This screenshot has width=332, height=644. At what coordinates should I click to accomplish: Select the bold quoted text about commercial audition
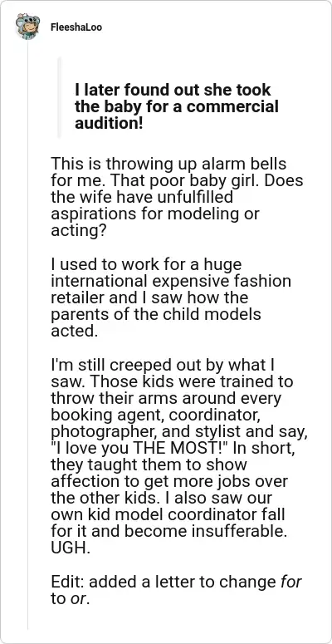click(177, 106)
